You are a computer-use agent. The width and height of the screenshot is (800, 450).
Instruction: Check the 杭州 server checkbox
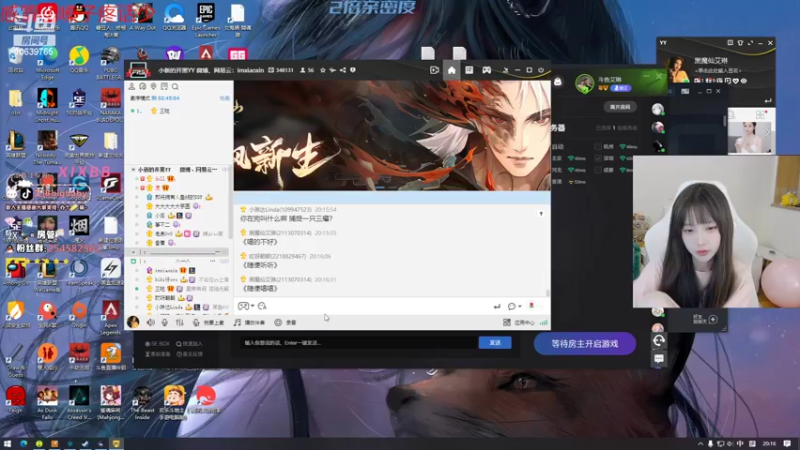pos(598,146)
